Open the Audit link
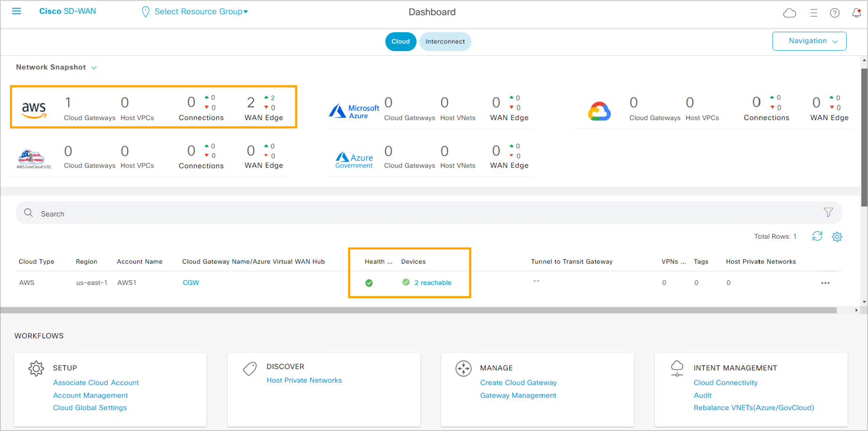The width and height of the screenshot is (868, 431). [703, 396]
